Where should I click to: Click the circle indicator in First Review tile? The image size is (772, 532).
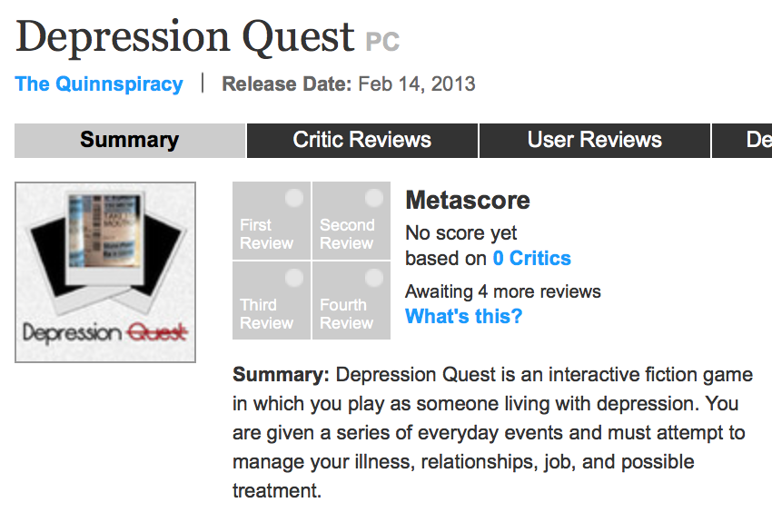(x=294, y=198)
